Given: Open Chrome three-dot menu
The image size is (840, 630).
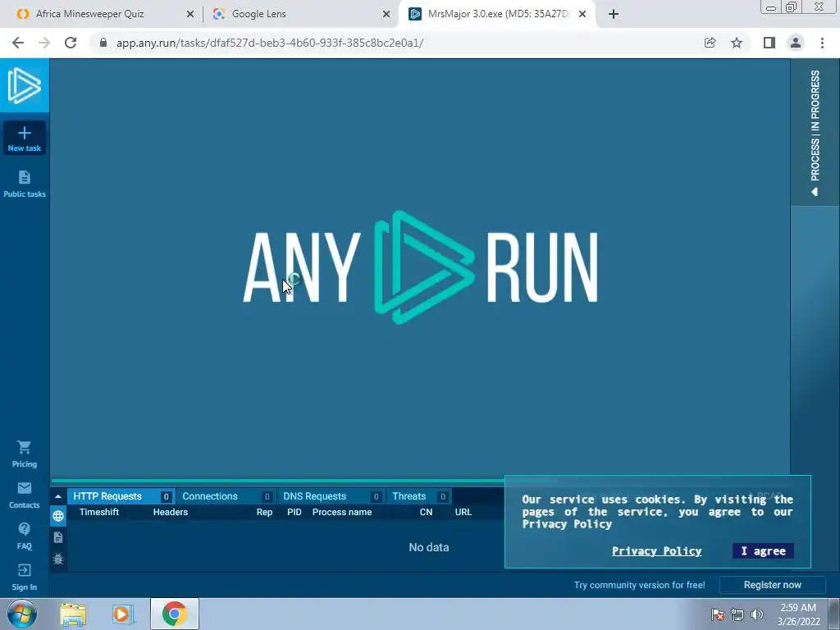Looking at the screenshot, I should [822, 43].
